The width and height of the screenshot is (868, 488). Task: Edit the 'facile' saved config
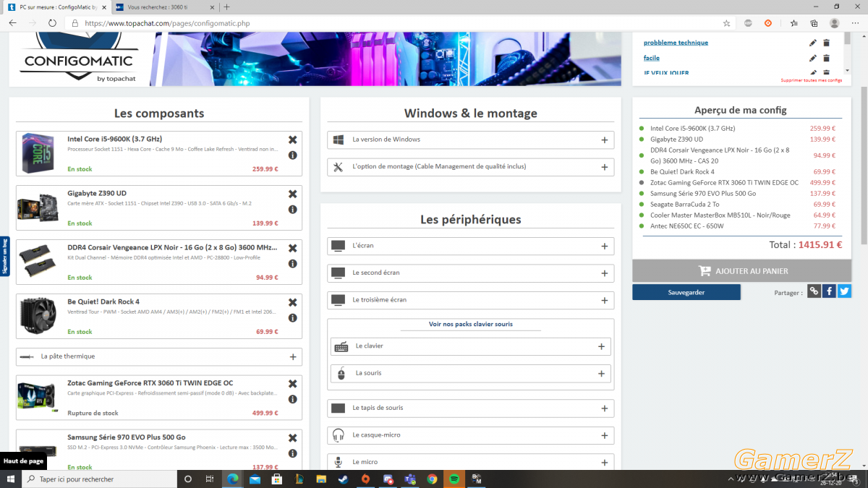pos(812,58)
